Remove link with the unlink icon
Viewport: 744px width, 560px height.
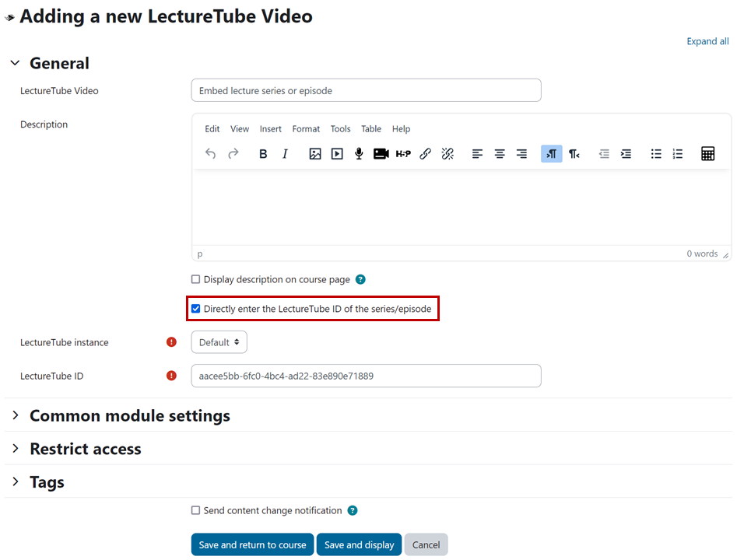[447, 154]
